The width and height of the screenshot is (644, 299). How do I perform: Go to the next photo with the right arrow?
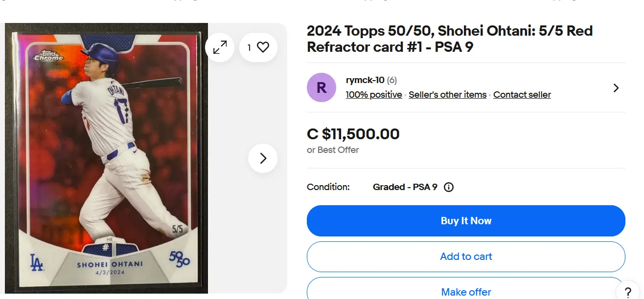point(263,158)
